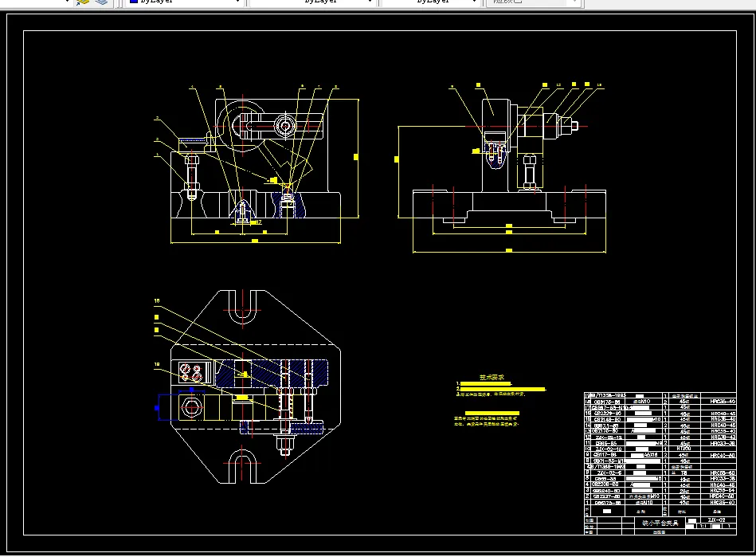
Task: Open the lineweight ByLayer dropdown
Action: click(430, 2)
